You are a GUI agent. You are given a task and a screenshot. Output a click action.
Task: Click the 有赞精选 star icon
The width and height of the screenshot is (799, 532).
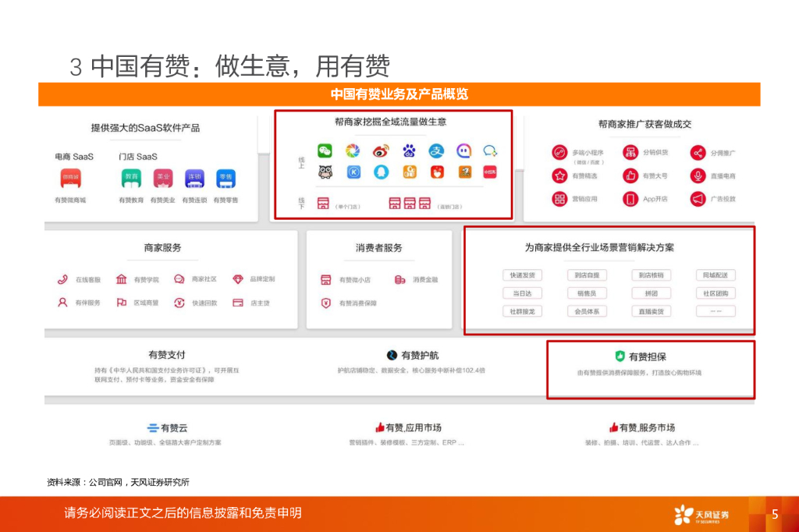tap(559, 176)
